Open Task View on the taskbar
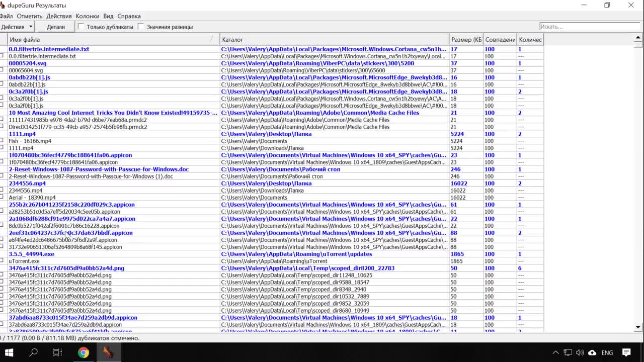The image size is (644, 362). pos(58,352)
